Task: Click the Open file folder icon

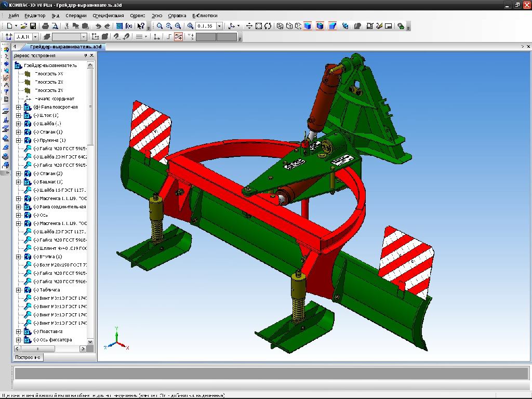Action: [x=24, y=26]
